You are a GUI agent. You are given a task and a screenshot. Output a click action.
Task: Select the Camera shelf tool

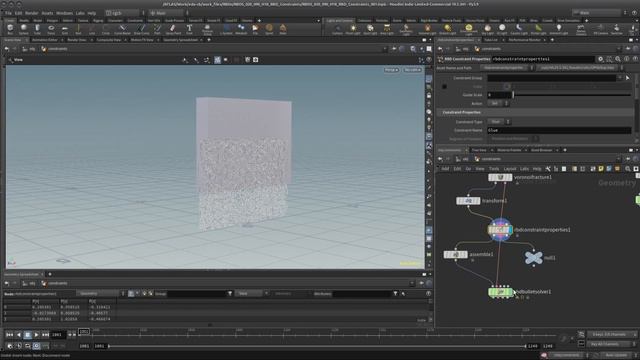[337, 29]
